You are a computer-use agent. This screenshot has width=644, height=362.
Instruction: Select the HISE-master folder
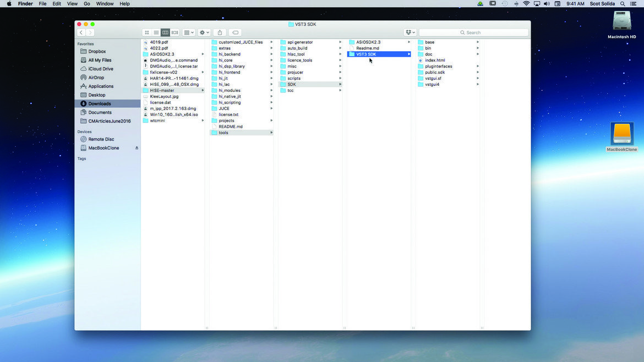tap(173, 90)
